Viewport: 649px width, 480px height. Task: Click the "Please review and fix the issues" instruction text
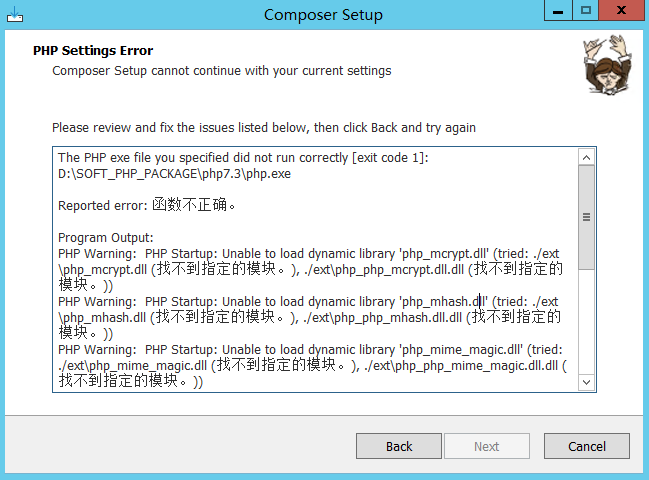point(264,128)
